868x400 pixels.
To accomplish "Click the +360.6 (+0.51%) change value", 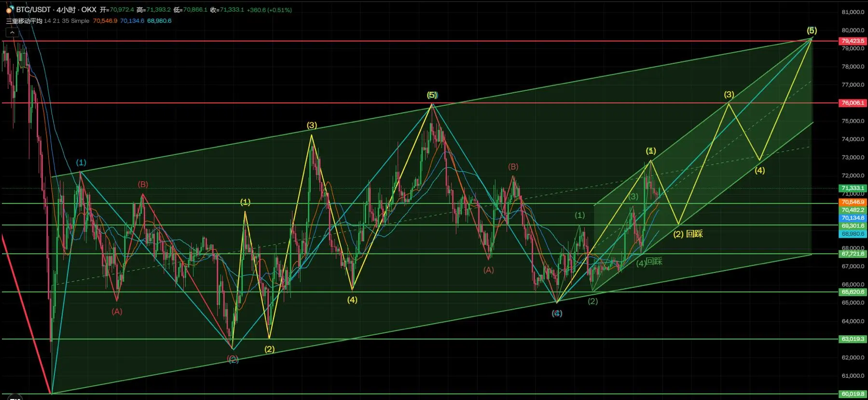I will (269, 10).
